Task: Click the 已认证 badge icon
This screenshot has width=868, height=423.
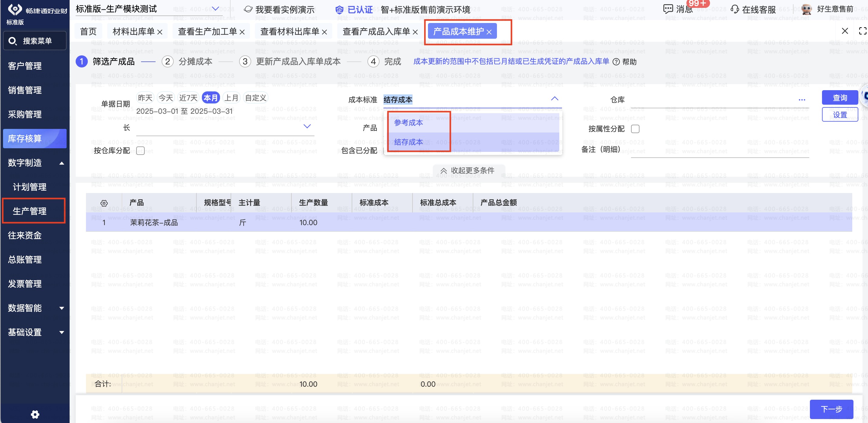Action: coord(339,10)
